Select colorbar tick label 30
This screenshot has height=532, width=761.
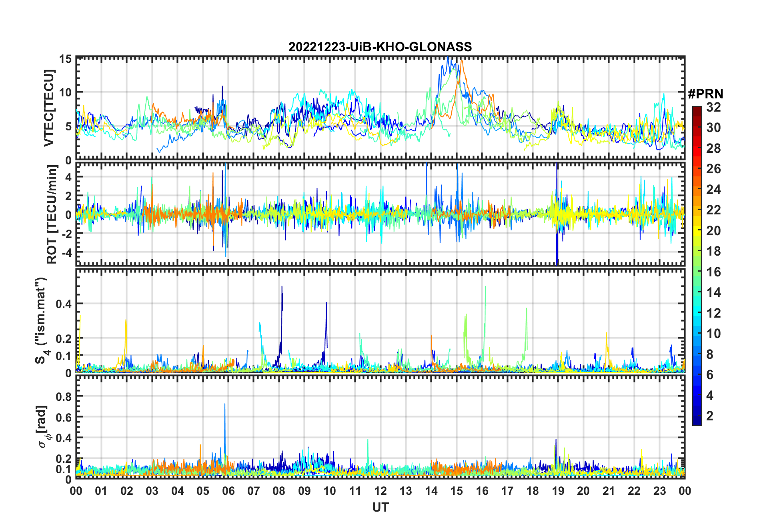click(x=713, y=128)
